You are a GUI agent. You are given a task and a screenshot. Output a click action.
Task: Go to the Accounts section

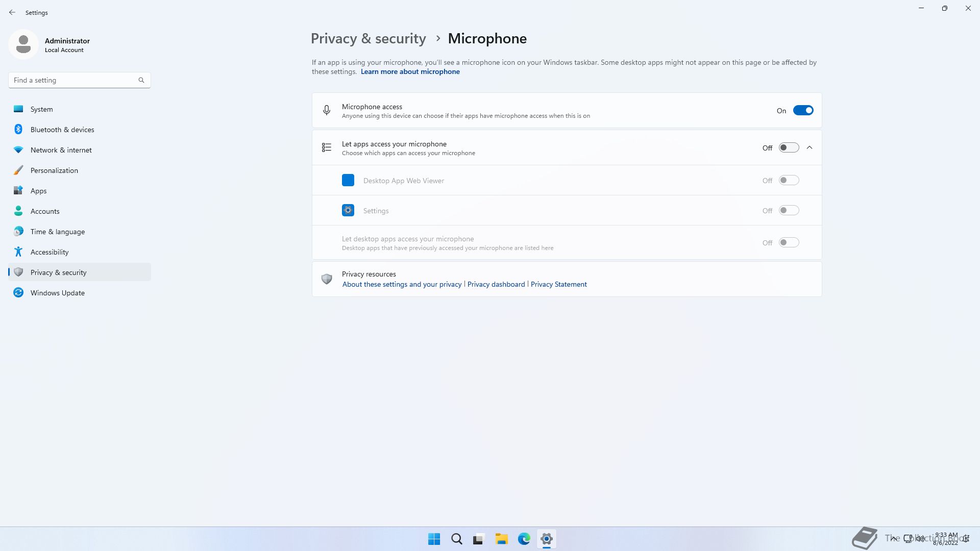(45, 211)
